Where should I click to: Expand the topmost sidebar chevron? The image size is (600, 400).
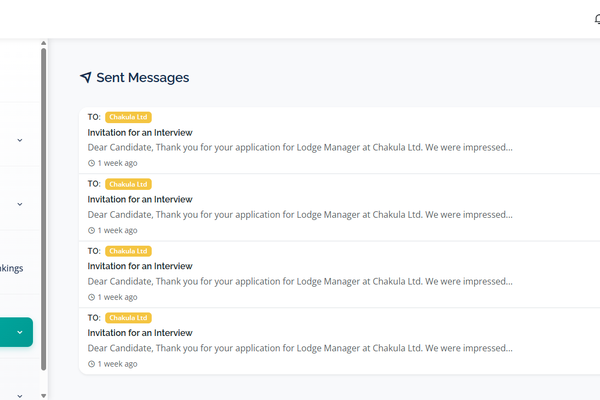pos(20,141)
